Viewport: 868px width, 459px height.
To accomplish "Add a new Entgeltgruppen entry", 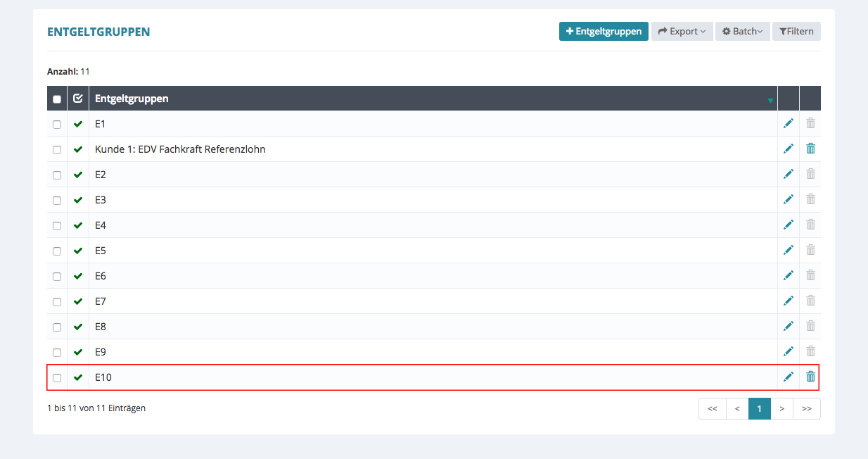I will coord(604,31).
